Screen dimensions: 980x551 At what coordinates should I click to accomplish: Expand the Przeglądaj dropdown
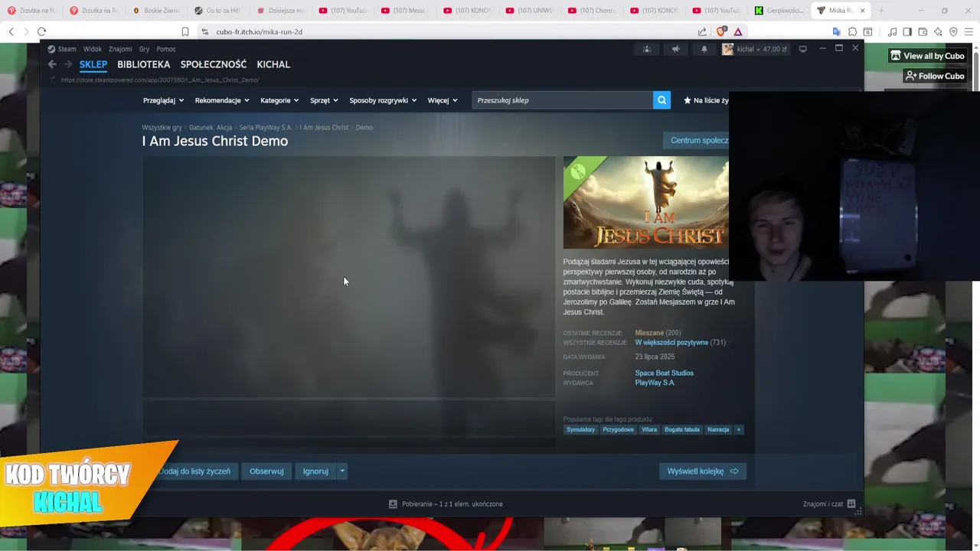(x=163, y=100)
